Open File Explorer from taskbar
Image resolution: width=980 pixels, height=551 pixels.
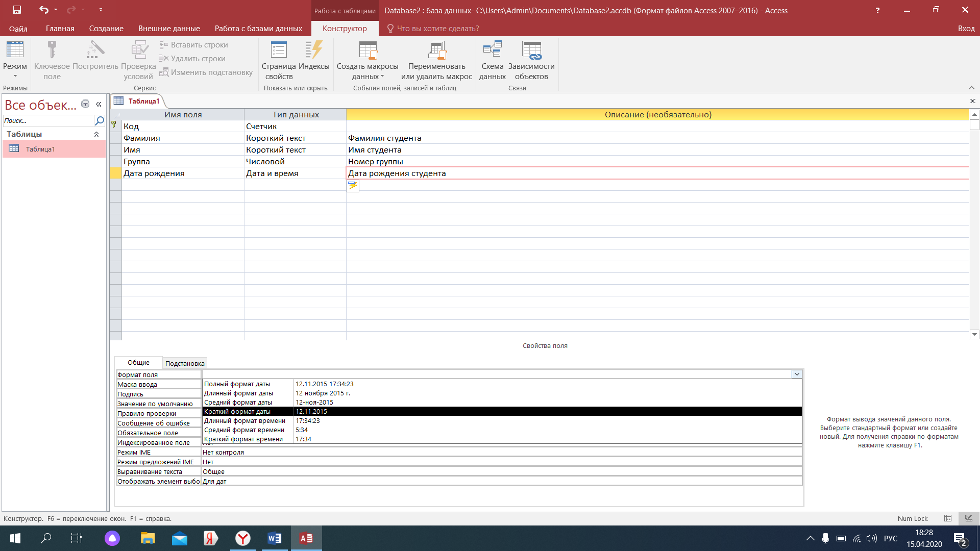tap(148, 538)
